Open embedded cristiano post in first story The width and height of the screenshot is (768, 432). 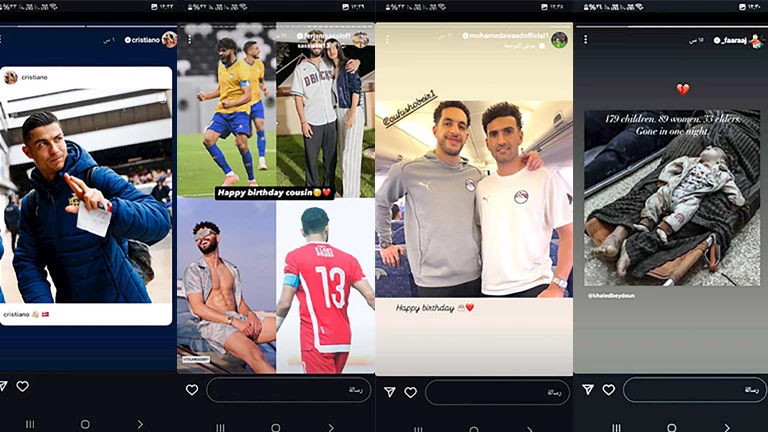87,195
